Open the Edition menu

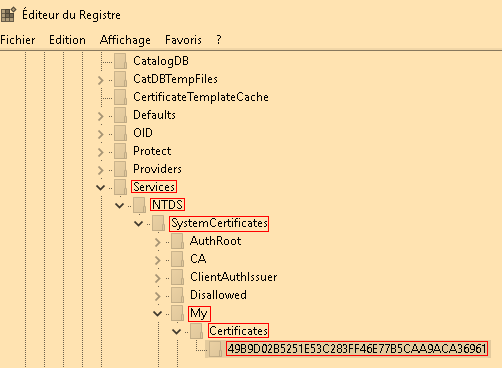(x=67, y=40)
